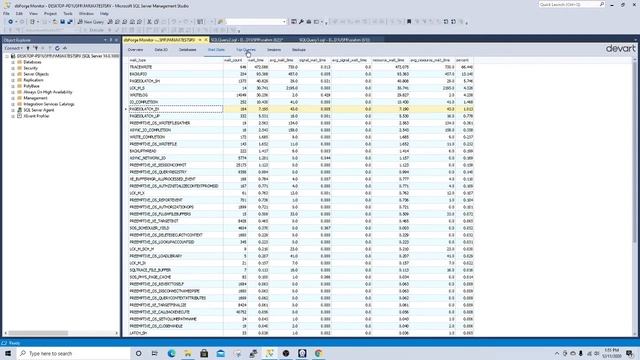The image size is (640, 360).
Task: Open Windows Start menu
Action: pyautogui.click(x=8, y=353)
